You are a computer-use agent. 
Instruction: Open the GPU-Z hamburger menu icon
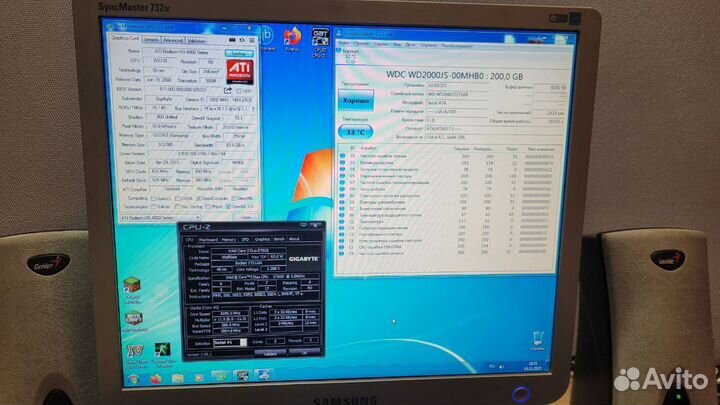click(252, 40)
